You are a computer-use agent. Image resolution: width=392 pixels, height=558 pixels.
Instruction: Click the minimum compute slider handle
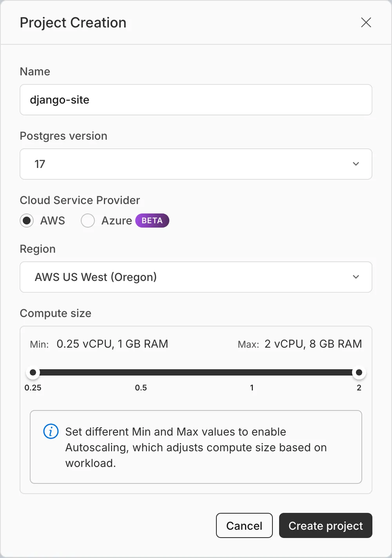coord(33,372)
